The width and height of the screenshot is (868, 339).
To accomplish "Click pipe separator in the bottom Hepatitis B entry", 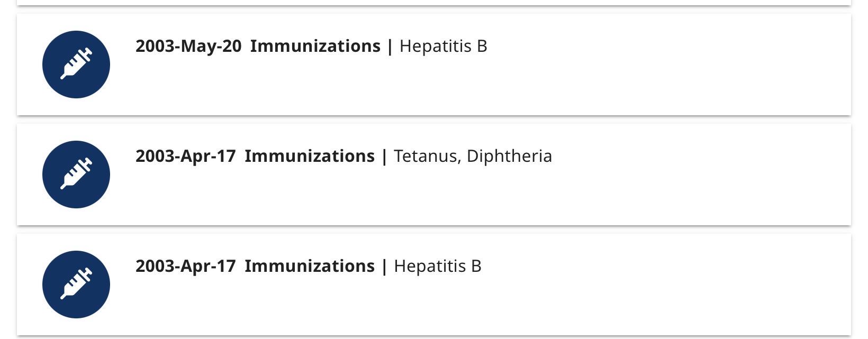I will point(384,266).
